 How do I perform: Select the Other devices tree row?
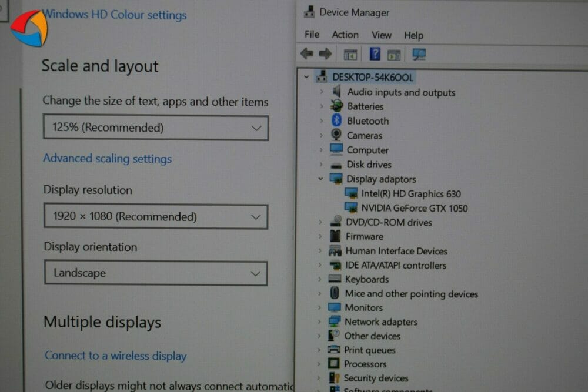click(x=372, y=336)
